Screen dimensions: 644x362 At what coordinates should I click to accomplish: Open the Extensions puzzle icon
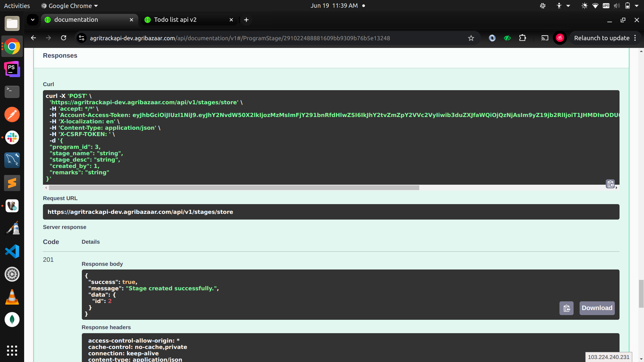[x=523, y=38]
